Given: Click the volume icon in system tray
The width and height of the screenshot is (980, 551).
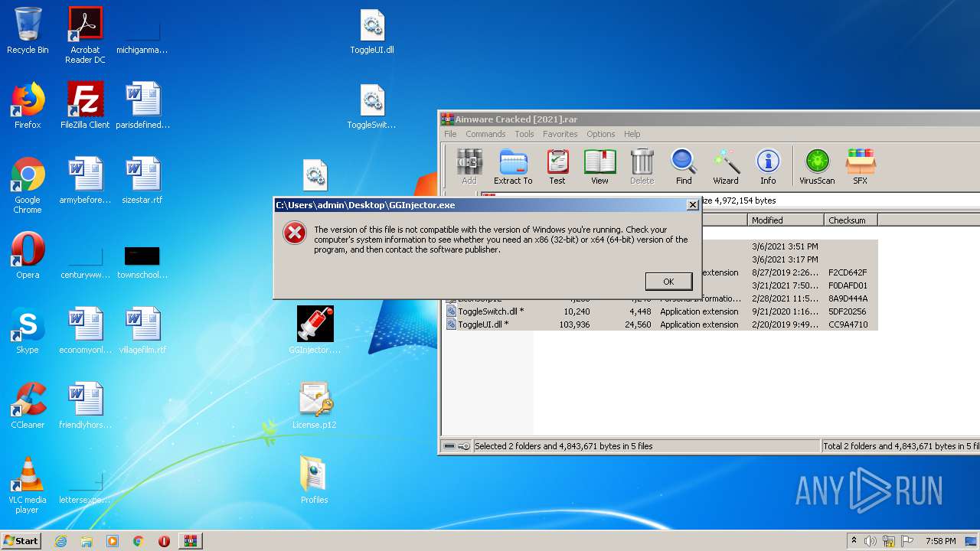Looking at the screenshot, I should point(871,541).
